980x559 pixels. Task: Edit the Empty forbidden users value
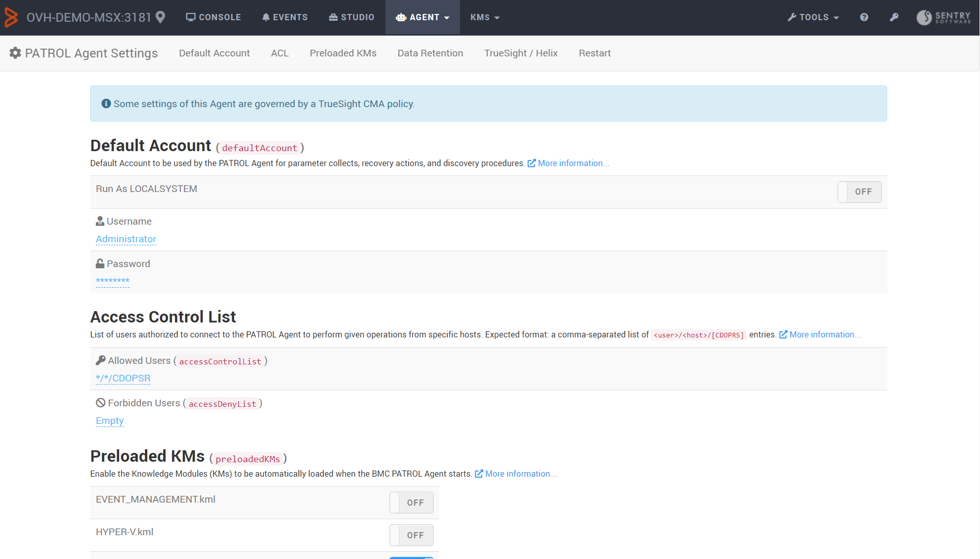tap(110, 421)
